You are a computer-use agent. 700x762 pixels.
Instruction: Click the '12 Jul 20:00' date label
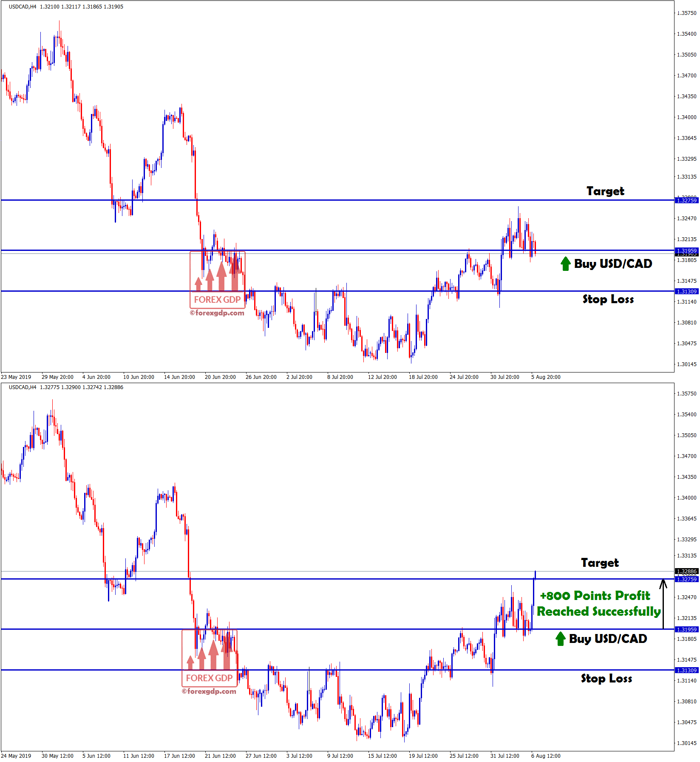[x=383, y=377]
